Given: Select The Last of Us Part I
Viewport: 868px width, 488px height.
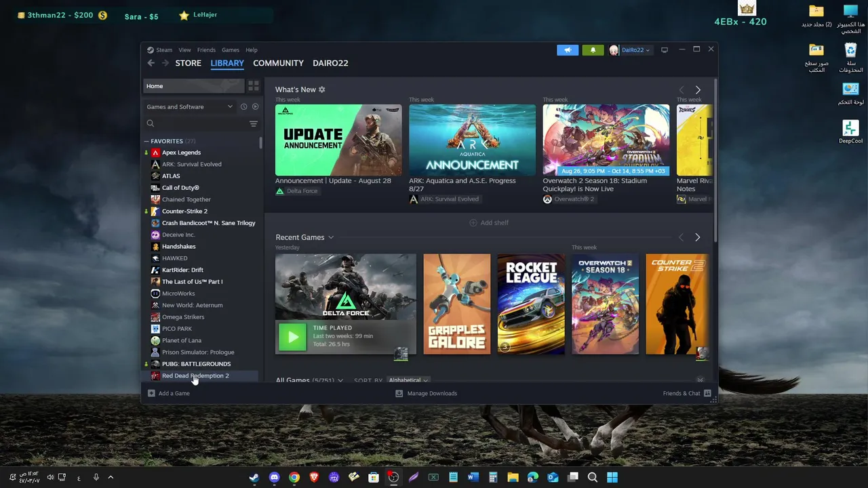Looking at the screenshot, I should tap(192, 281).
